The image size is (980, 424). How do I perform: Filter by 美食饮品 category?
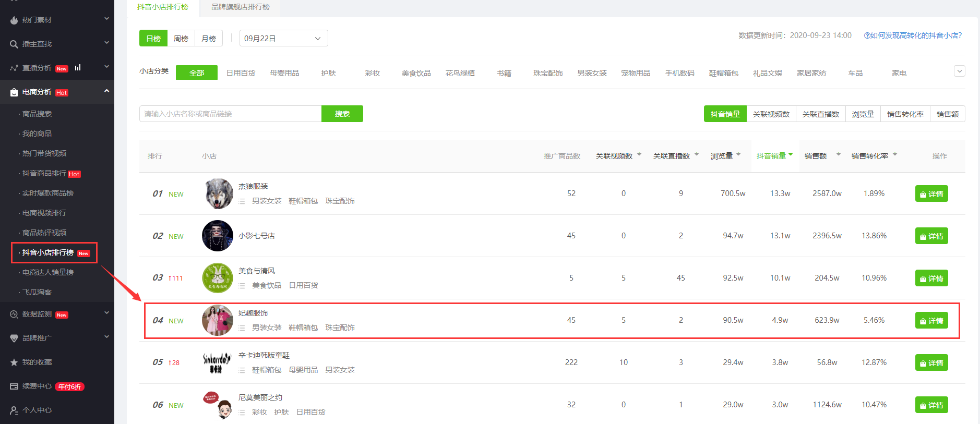click(416, 73)
